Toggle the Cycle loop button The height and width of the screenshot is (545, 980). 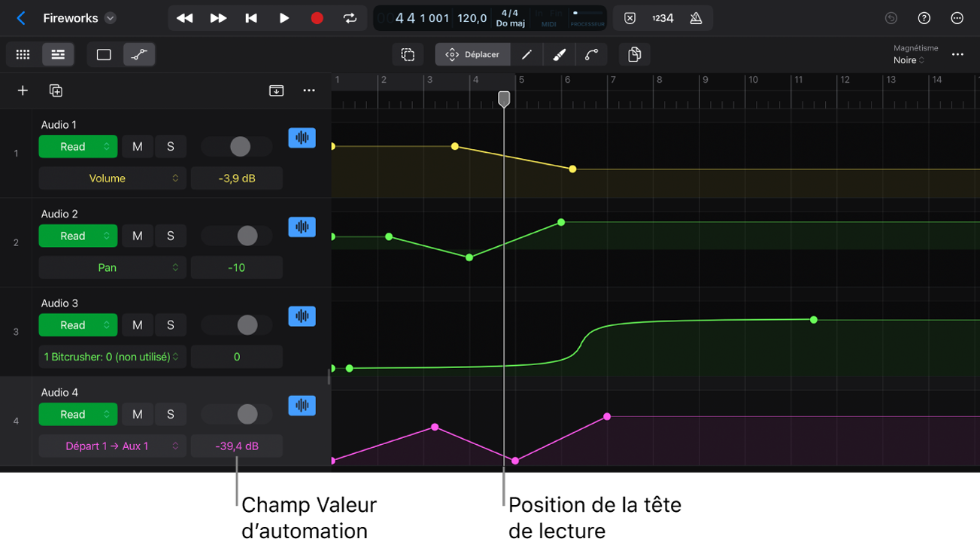pyautogui.click(x=350, y=18)
